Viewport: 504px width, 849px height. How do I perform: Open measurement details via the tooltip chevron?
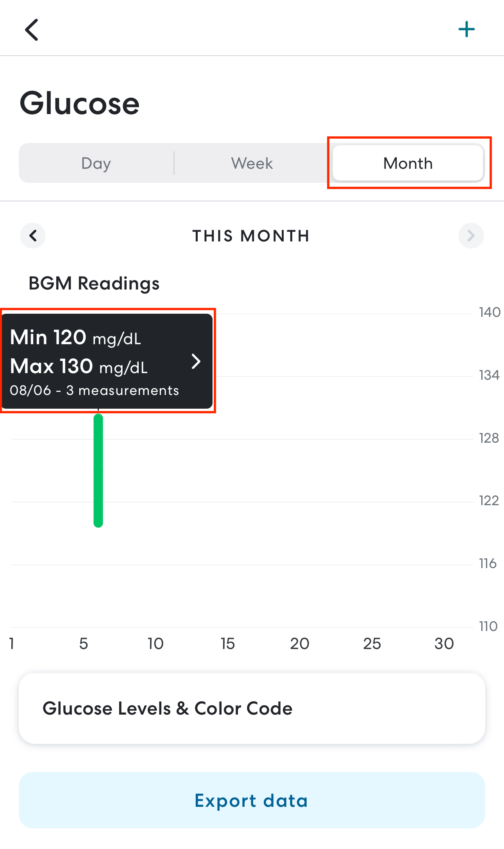196,361
